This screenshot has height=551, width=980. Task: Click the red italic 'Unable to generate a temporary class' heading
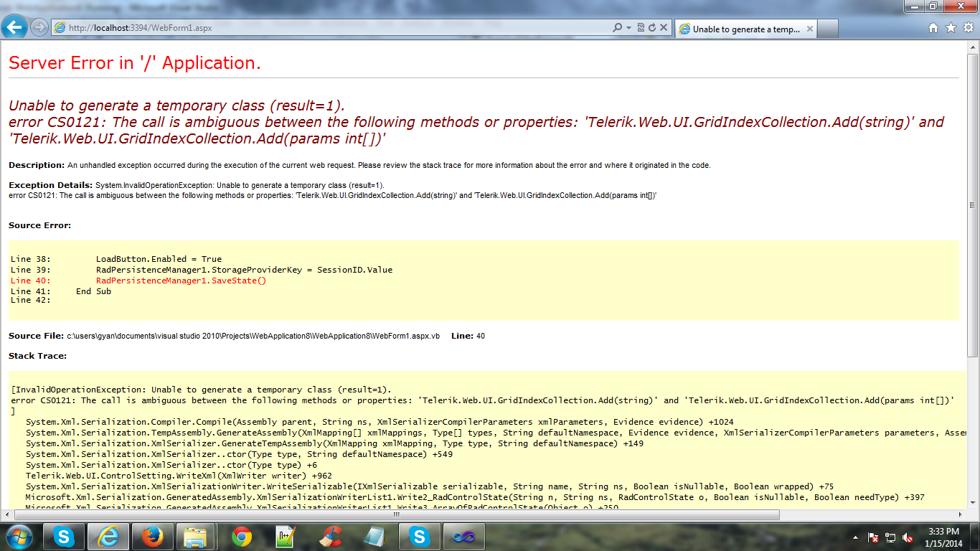pos(177,106)
